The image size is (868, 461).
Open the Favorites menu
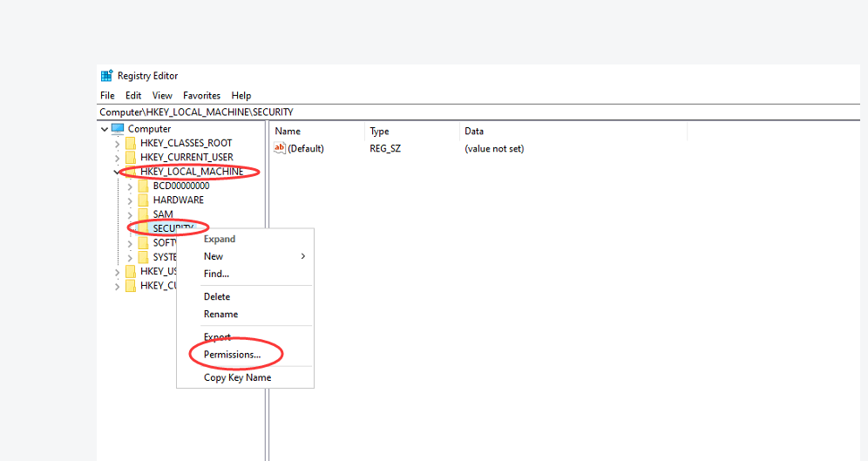(x=201, y=96)
